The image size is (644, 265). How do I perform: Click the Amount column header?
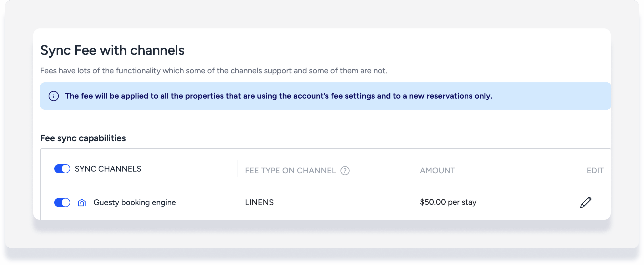437,171
